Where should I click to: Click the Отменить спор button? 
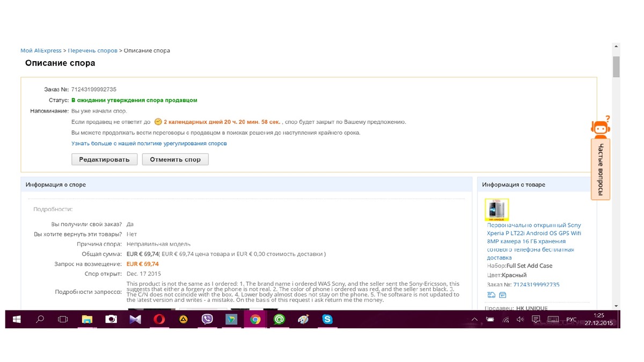coord(175,159)
